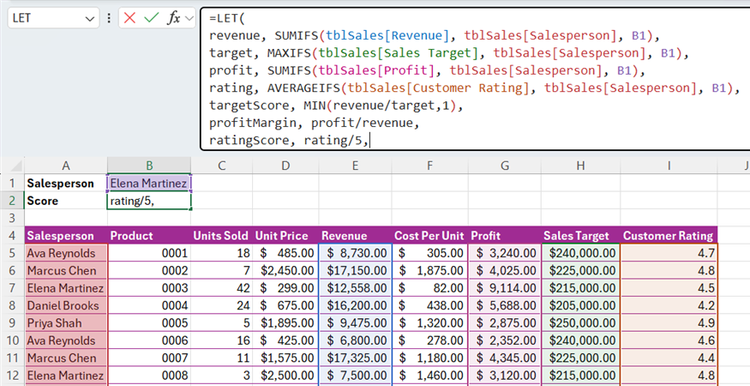The width and height of the screenshot is (750, 386).
Task: Select column B header
Action: coord(149,166)
